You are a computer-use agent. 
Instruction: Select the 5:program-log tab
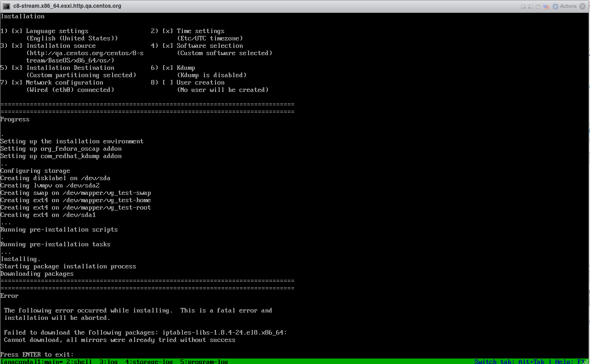pyautogui.click(x=204, y=361)
